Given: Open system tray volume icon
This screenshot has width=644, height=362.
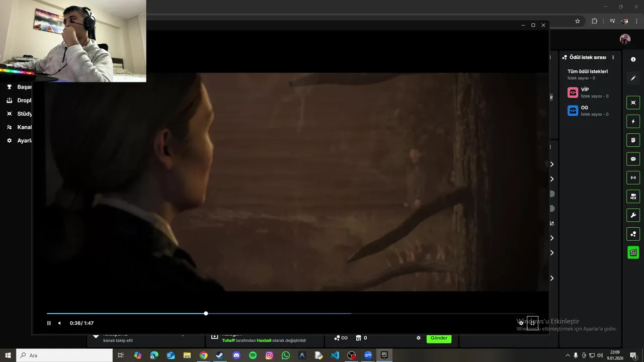Looking at the screenshot, I should 600,355.
